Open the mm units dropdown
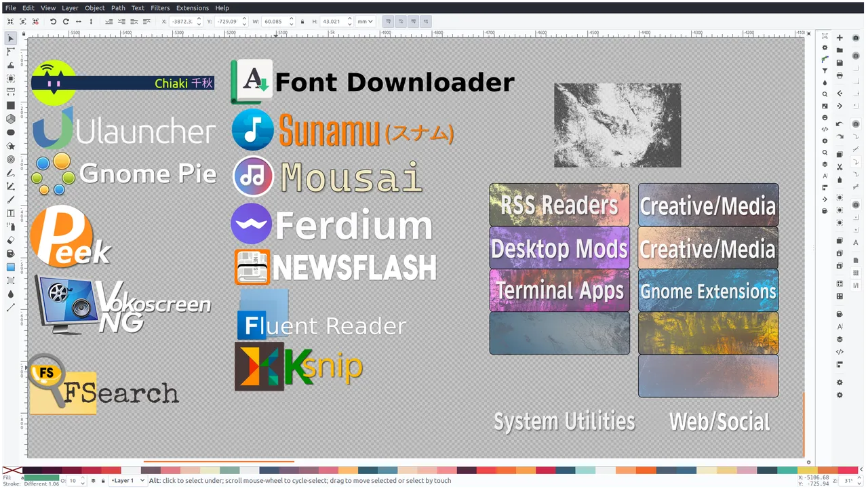The width and height of the screenshot is (868, 491). pos(366,22)
